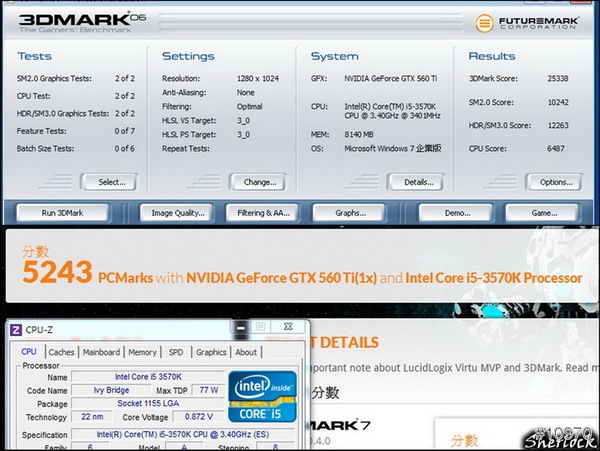Close the CPU-Z window

(286, 327)
